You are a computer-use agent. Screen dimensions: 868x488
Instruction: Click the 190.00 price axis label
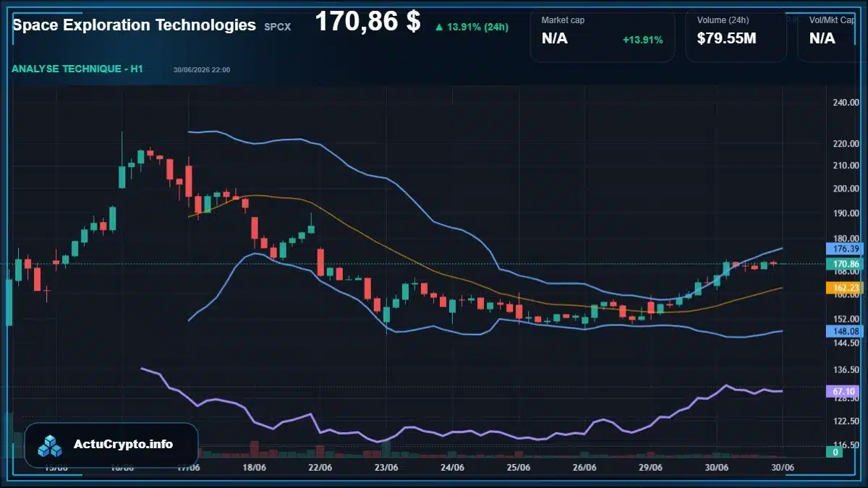845,213
